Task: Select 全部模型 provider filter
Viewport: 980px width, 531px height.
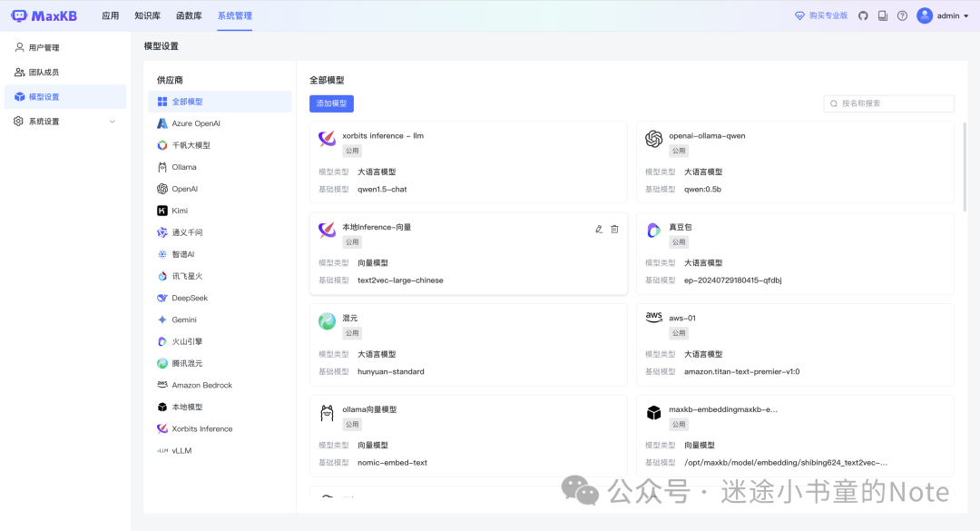Action: (220, 102)
